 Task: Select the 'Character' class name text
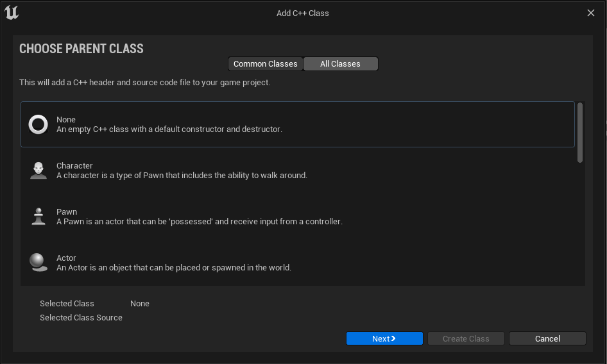[x=74, y=165]
